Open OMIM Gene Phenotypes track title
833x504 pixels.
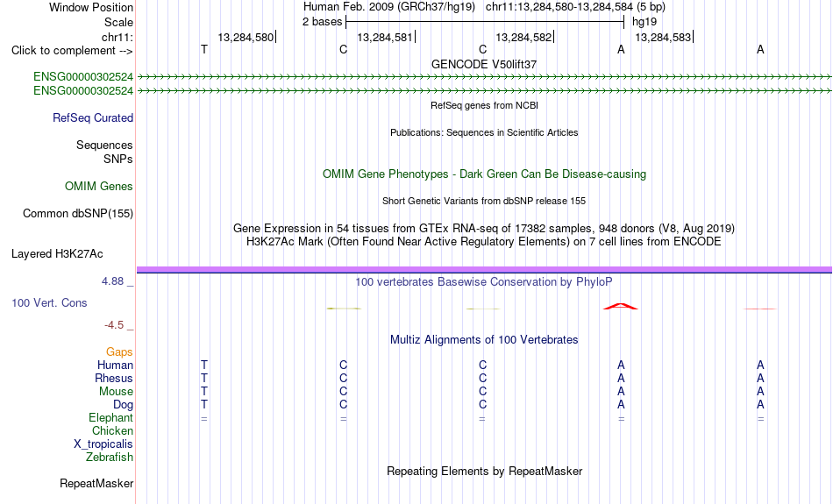(x=484, y=174)
